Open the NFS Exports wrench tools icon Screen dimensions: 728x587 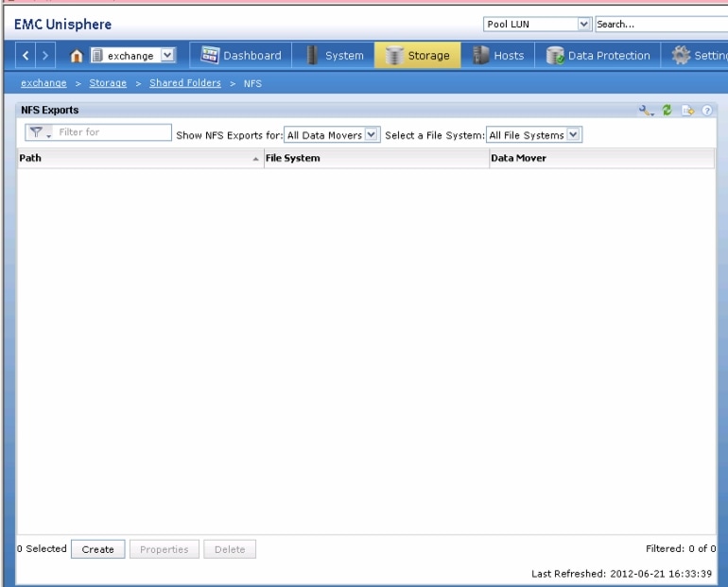pos(646,111)
